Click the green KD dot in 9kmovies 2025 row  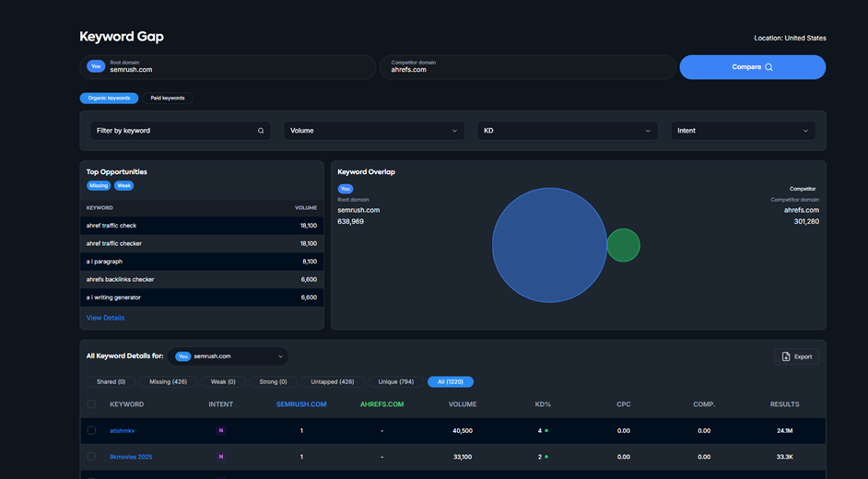[546, 457]
